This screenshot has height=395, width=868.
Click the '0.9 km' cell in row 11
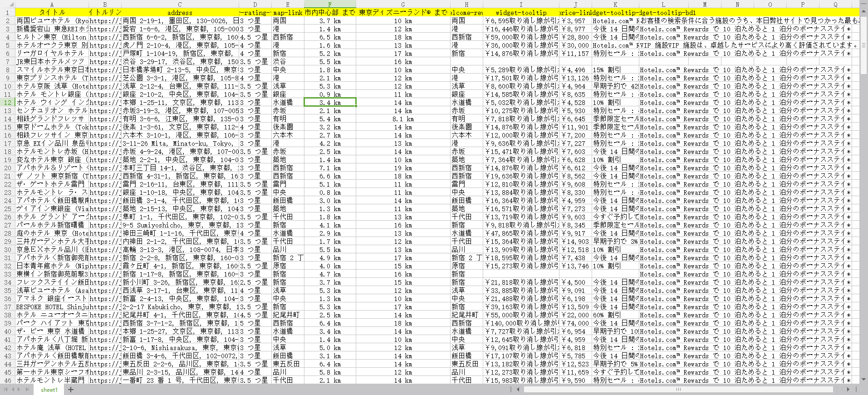coord(330,94)
